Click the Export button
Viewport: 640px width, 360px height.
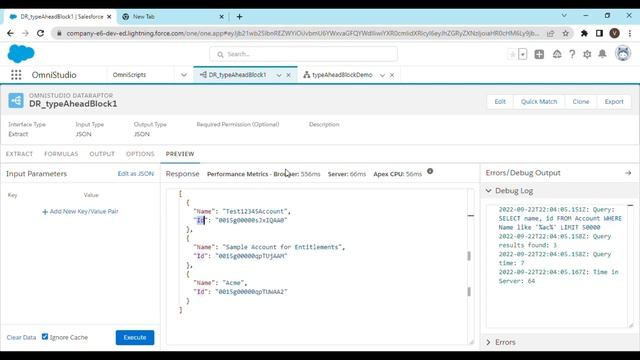[614, 102]
